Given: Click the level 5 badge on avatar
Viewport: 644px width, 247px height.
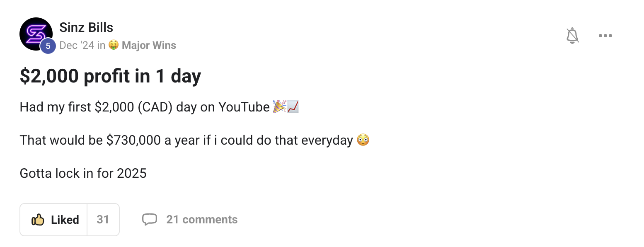Looking at the screenshot, I should [48, 46].
